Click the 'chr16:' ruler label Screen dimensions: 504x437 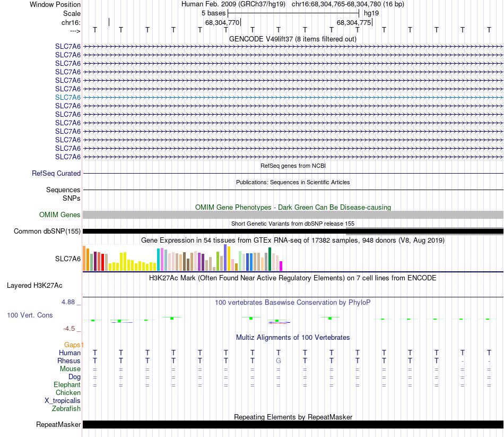(x=71, y=22)
